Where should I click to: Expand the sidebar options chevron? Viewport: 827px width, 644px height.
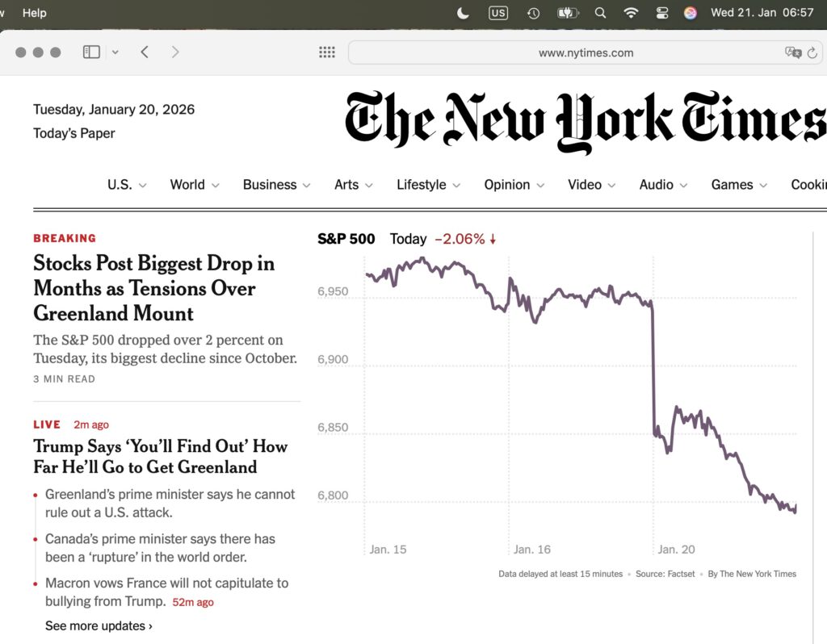115,52
